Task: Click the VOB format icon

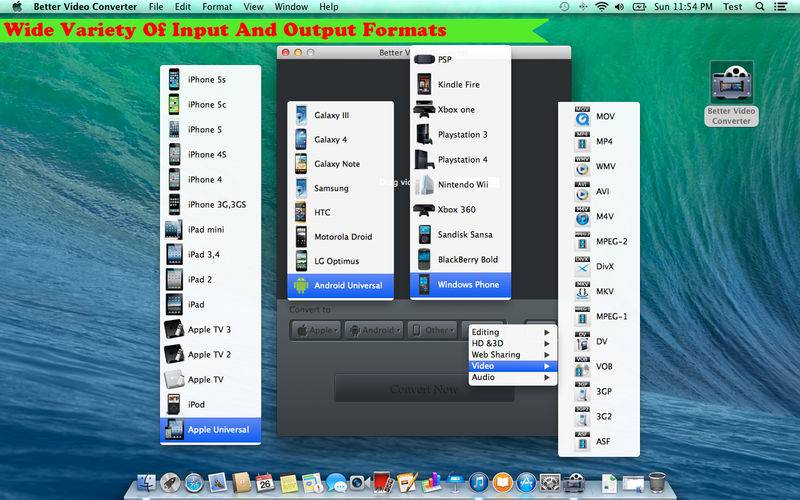Action: click(582, 366)
